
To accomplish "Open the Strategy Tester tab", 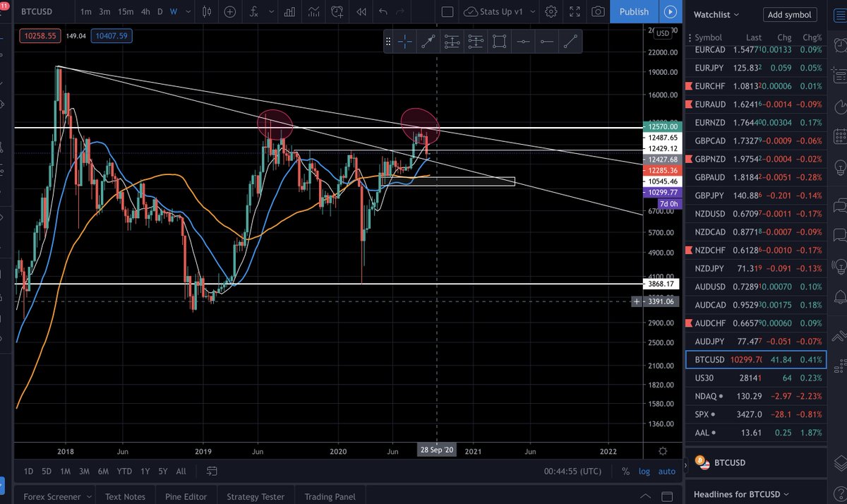I will (x=254, y=496).
